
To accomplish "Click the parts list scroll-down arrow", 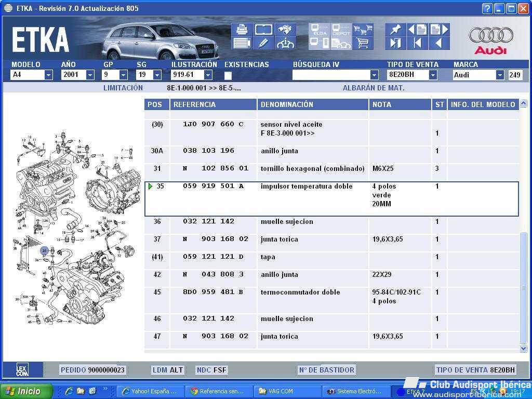I will [x=524, y=349].
